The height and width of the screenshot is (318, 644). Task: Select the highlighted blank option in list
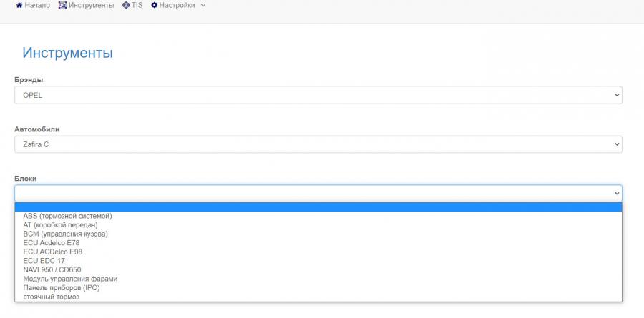pyautogui.click(x=318, y=207)
